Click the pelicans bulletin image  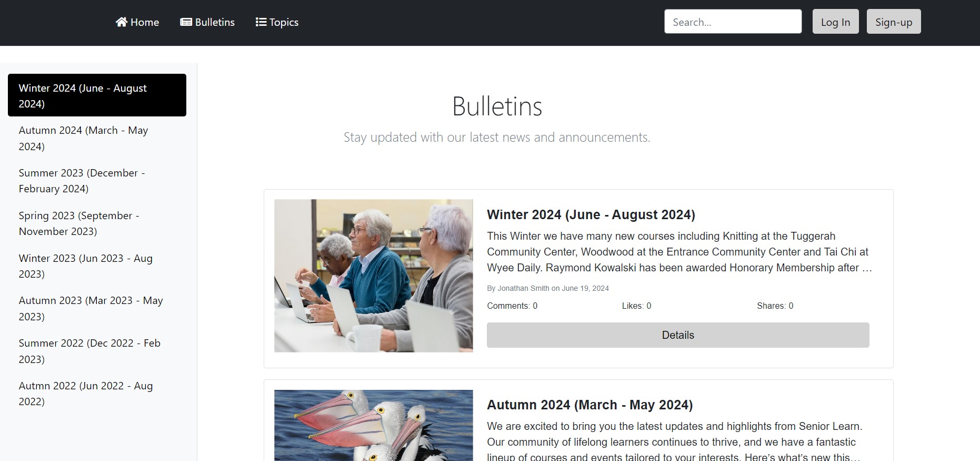click(x=373, y=425)
